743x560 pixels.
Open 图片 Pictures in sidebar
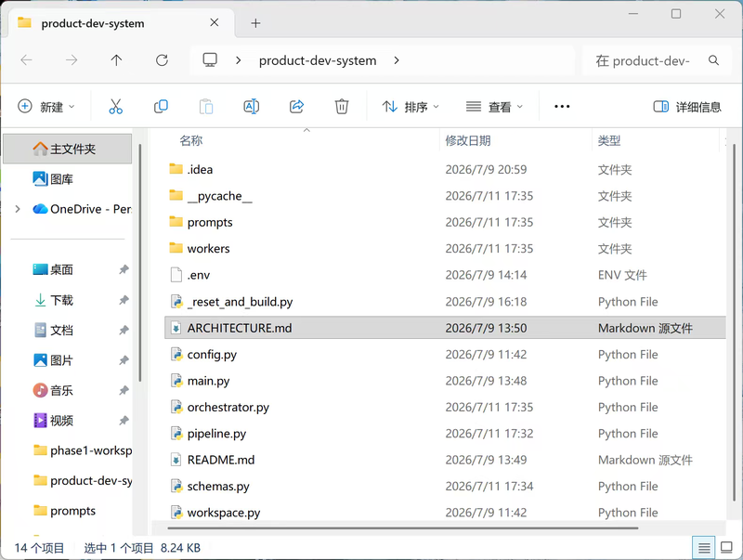(53, 360)
